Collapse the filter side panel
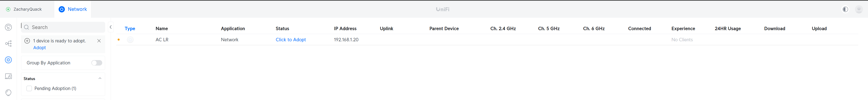868x100 pixels. coord(111,27)
